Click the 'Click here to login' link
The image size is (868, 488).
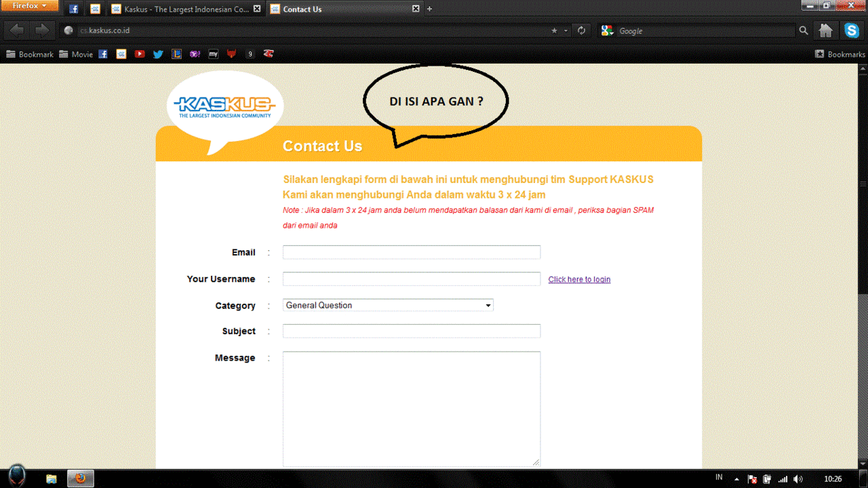[579, 279]
